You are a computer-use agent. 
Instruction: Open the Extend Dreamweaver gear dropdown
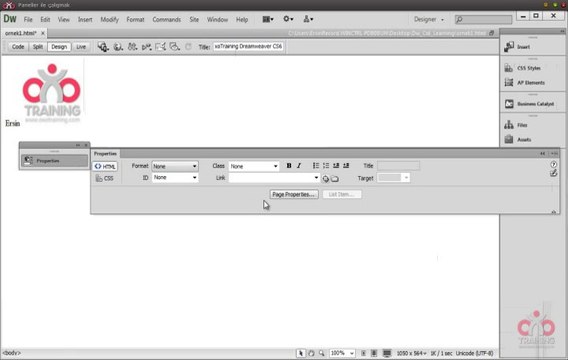tap(288, 19)
